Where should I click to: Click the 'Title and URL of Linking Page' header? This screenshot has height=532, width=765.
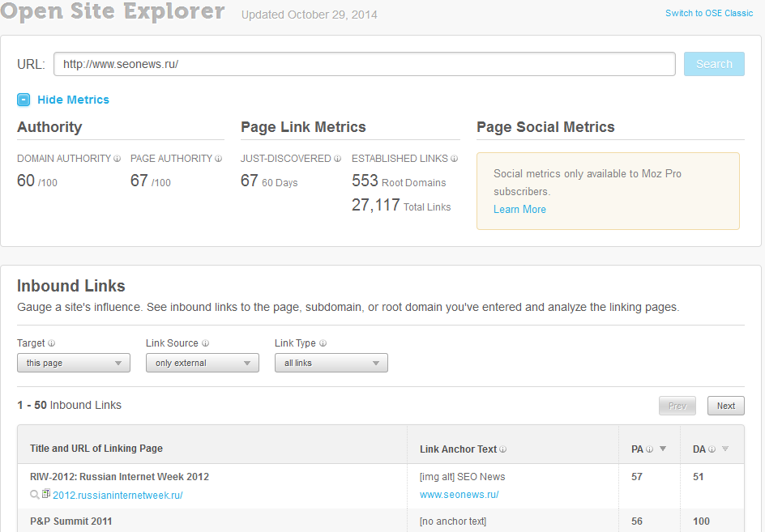(x=96, y=449)
